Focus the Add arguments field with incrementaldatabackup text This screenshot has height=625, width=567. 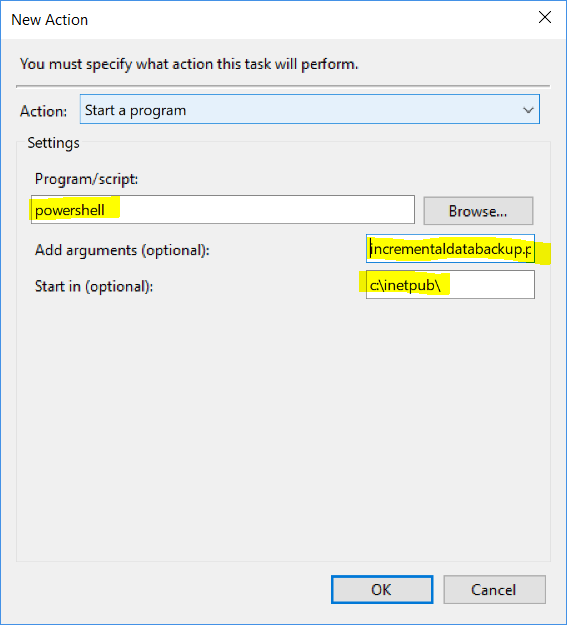click(x=450, y=249)
